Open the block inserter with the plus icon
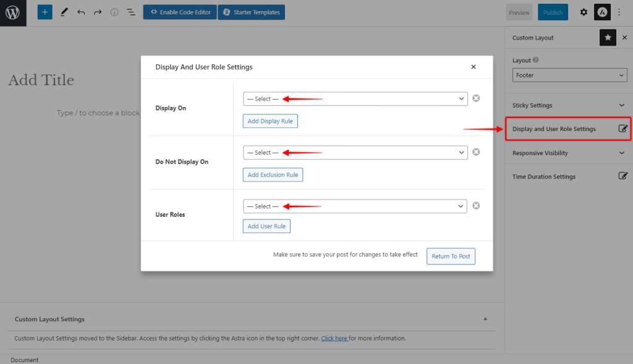Screen dimensions: 633x364 pyautogui.click(x=44, y=12)
